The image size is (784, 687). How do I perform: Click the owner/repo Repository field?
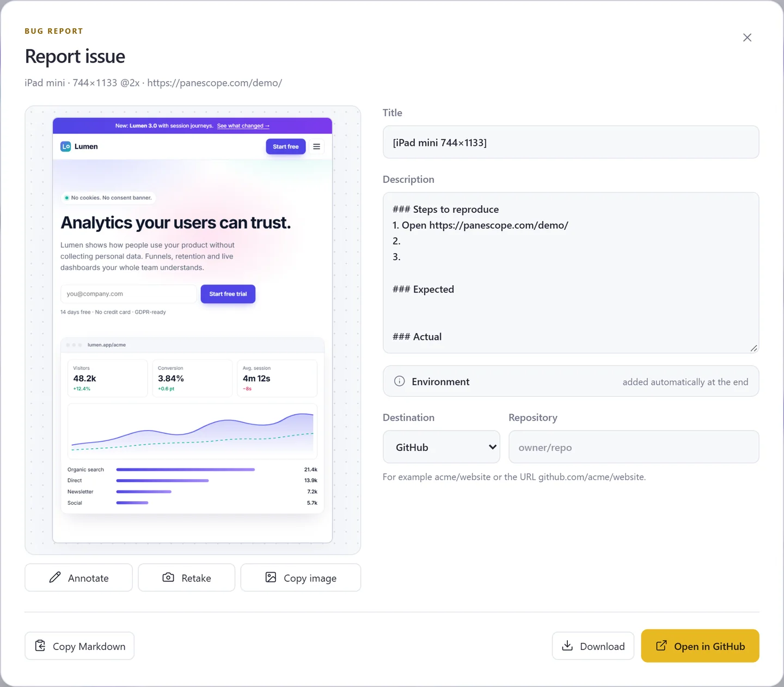(x=634, y=447)
